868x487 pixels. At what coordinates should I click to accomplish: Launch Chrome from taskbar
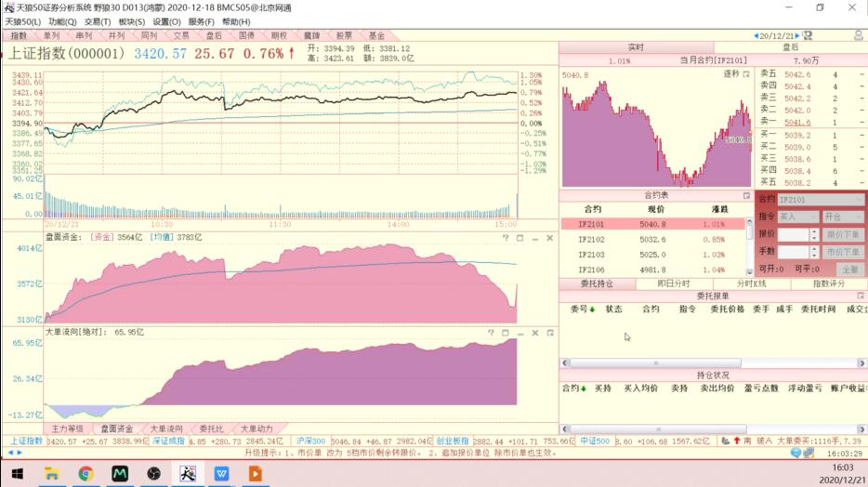click(85, 474)
